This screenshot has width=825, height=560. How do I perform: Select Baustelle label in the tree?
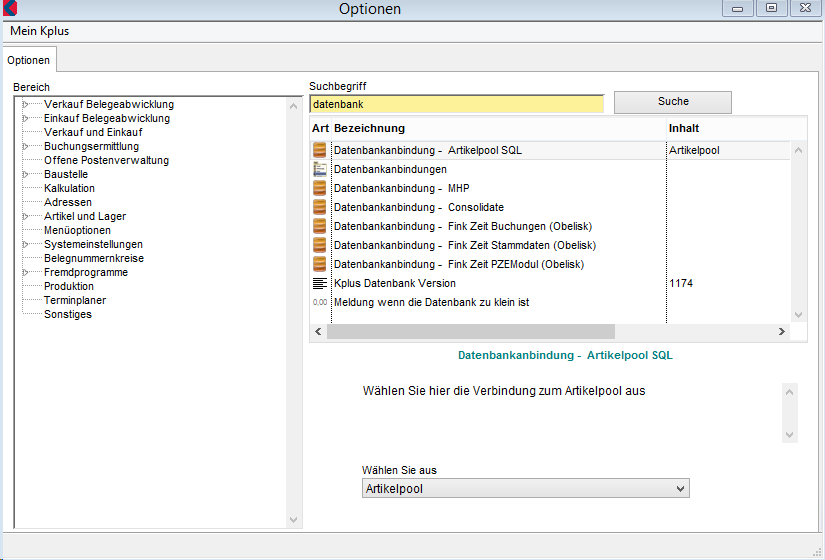click(66, 174)
